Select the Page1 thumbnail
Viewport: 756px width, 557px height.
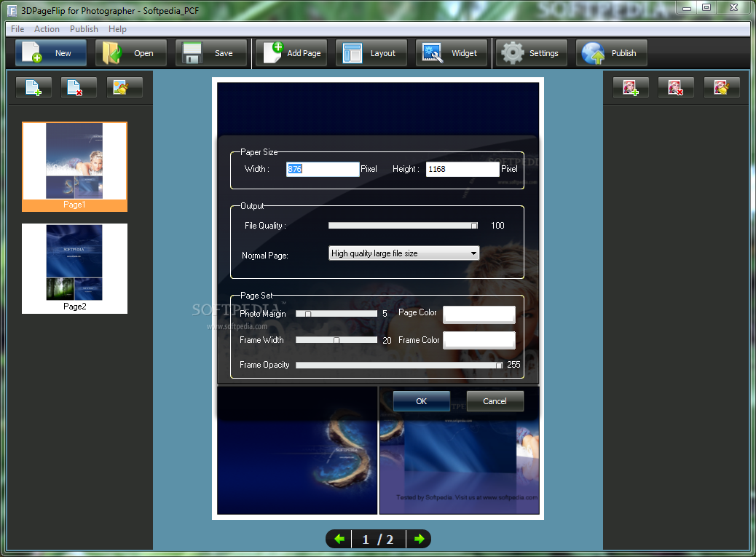click(75, 167)
